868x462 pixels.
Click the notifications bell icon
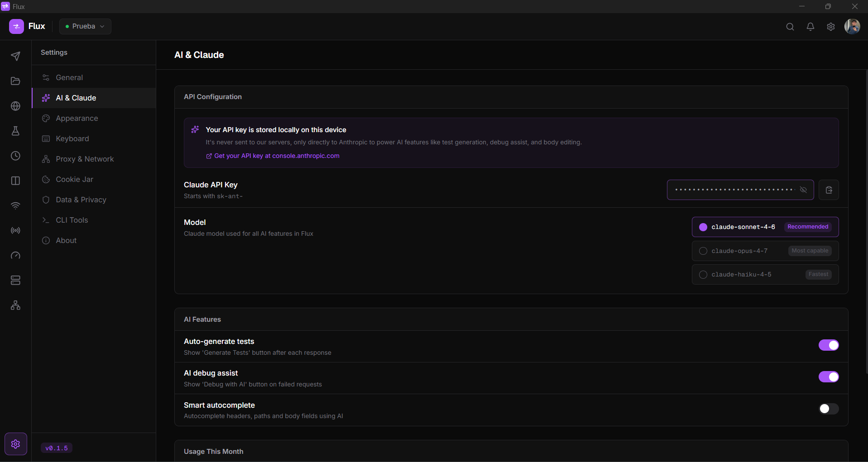coord(810,27)
